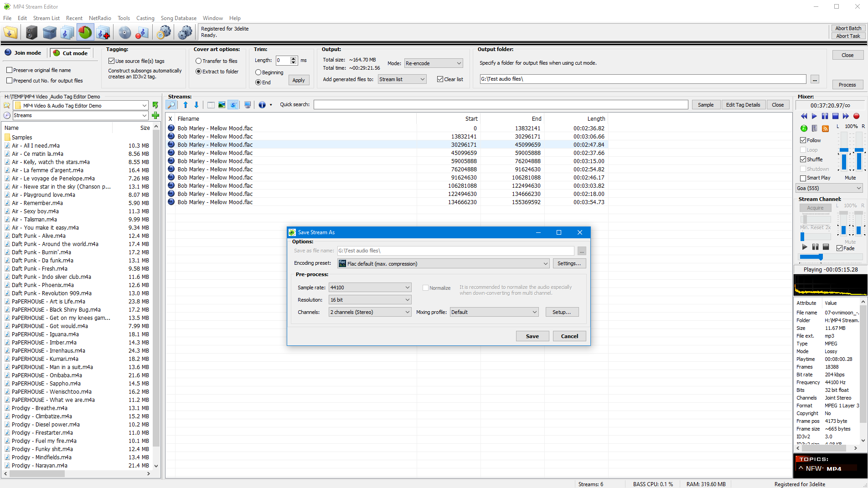Select the Beginning trim radio button
Viewport: 868px width, 488px height.
pyautogui.click(x=257, y=72)
